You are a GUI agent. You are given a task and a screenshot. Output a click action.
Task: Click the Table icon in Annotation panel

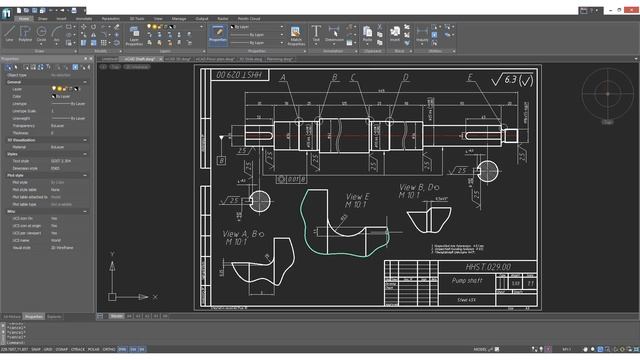349,42
